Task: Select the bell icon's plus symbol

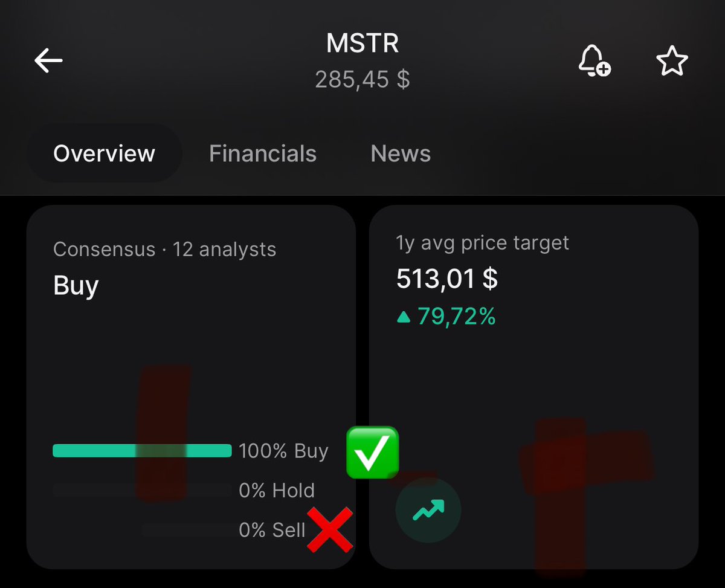Action: point(602,68)
